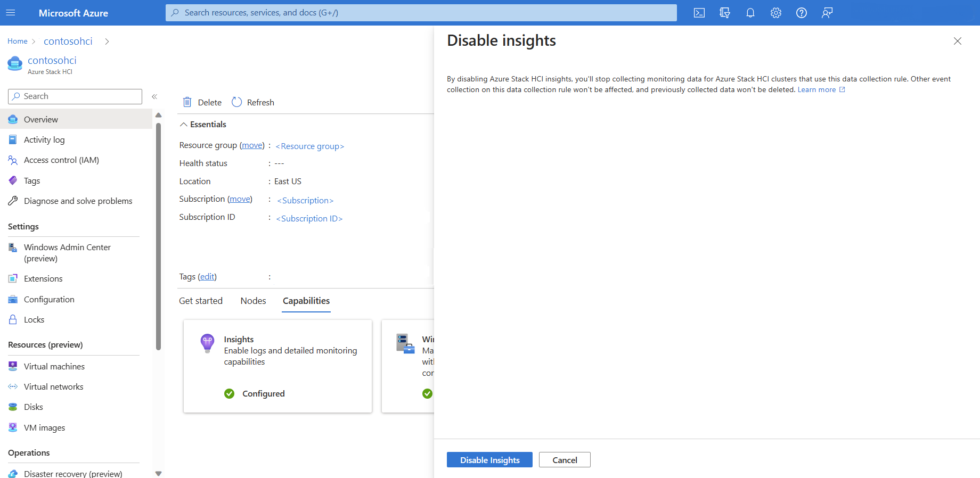The height and width of the screenshot is (478, 980).
Task: Click the Refresh circular arrow icon
Action: coord(237,102)
